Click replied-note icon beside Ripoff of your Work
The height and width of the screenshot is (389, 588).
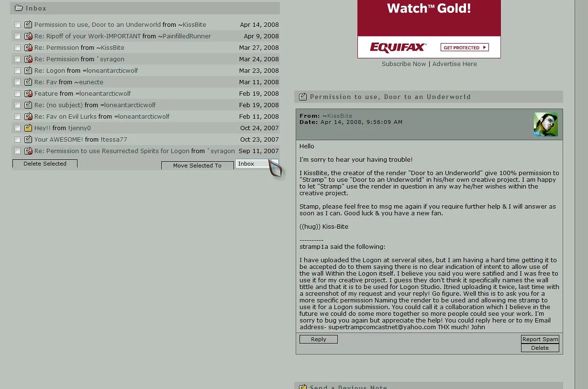pyautogui.click(x=28, y=36)
